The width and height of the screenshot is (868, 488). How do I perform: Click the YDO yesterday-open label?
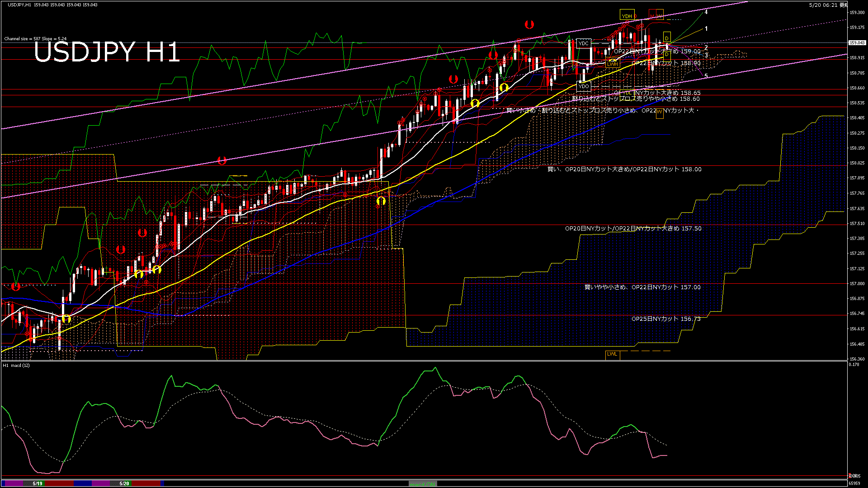584,86
